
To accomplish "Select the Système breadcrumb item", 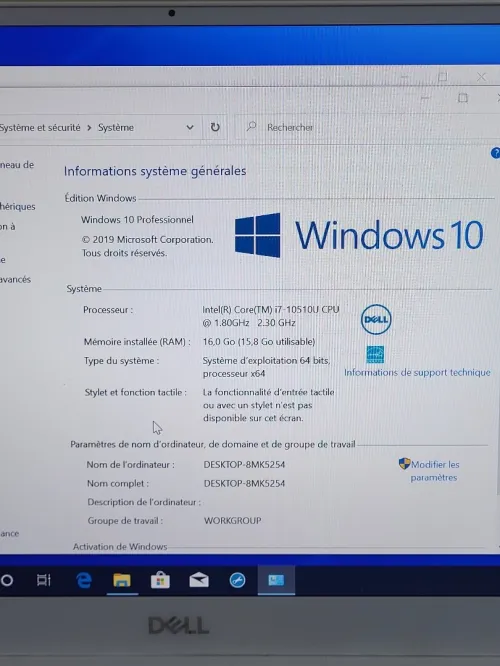I will point(116,127).
